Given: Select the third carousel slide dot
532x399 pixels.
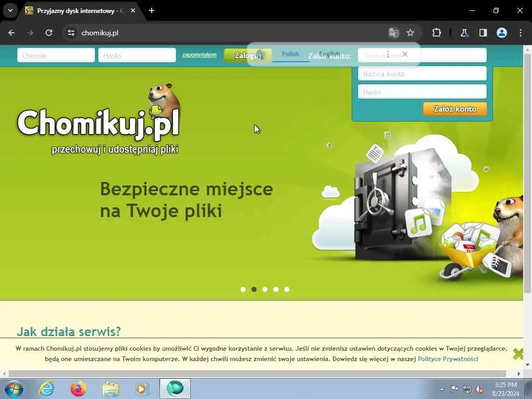Looking at the screenshot, I should (265, 289).
